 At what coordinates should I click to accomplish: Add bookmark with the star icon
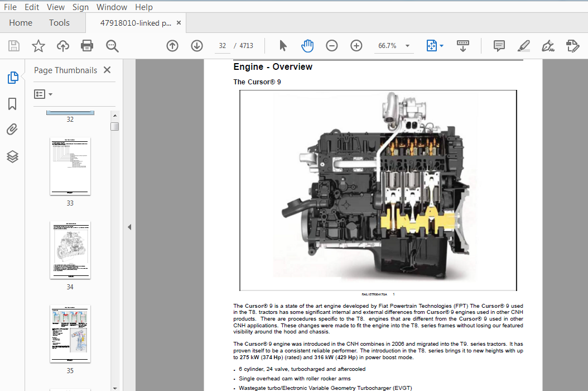38,46
